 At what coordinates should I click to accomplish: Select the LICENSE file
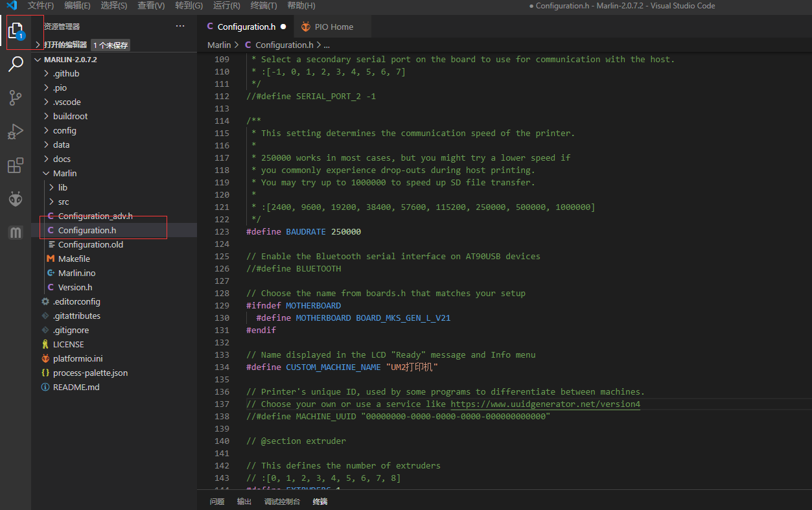tap(68, 344)
